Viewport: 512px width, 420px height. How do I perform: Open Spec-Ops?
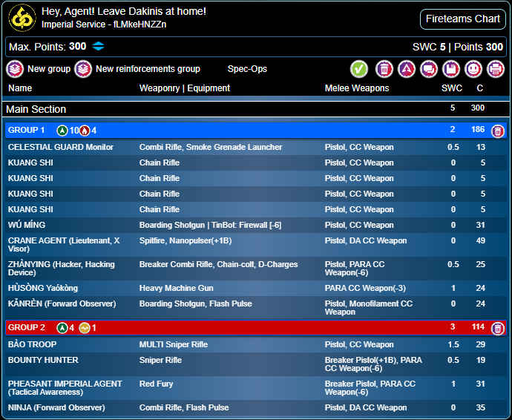(x=247, y=69)
